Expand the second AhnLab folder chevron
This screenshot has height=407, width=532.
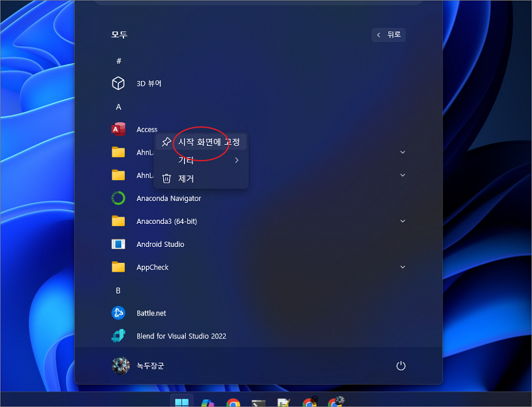pyautogui.click(x=403, y=175)
